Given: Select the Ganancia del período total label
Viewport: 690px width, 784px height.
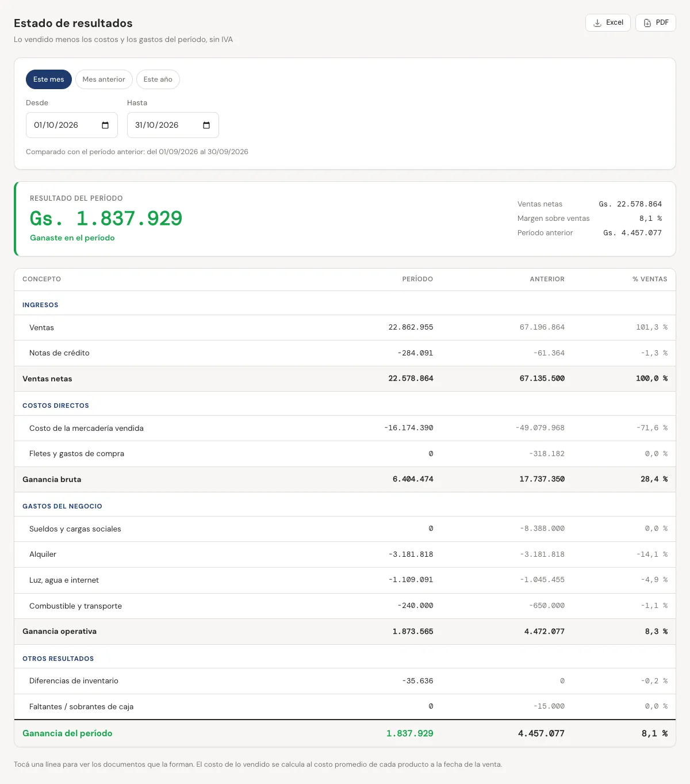Looking at the screenshot, I should [67, 733].
